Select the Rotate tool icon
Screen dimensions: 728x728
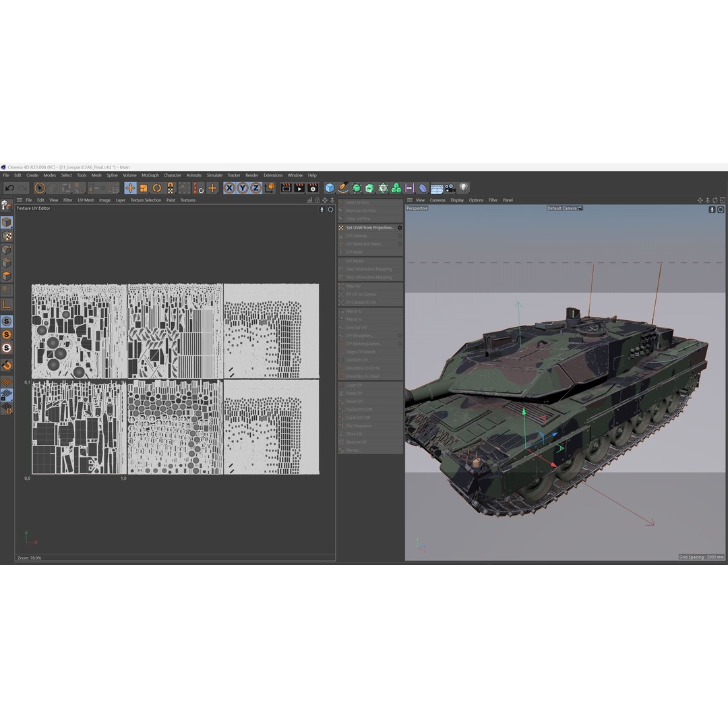tap(156, 188)
